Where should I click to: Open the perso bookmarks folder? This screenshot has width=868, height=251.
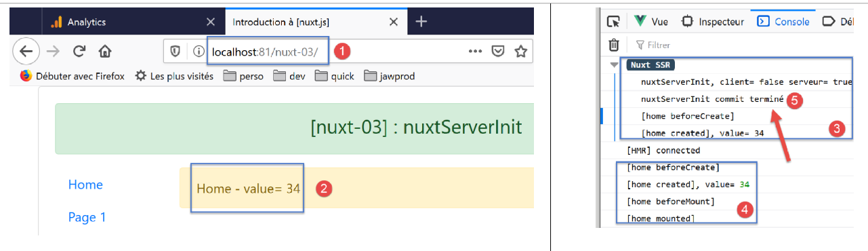(x=243, y=76)
